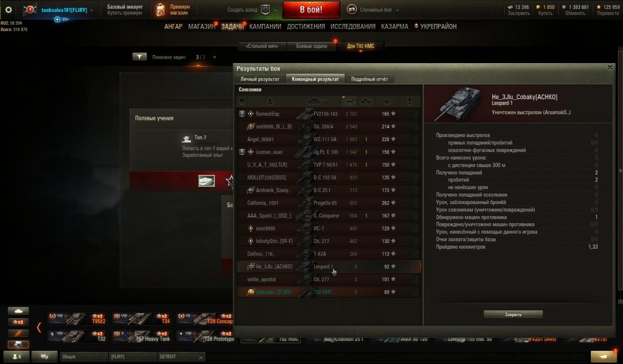The image size is (623, 364).
Task: Click the Закрыть button
Action: [513, 314]
